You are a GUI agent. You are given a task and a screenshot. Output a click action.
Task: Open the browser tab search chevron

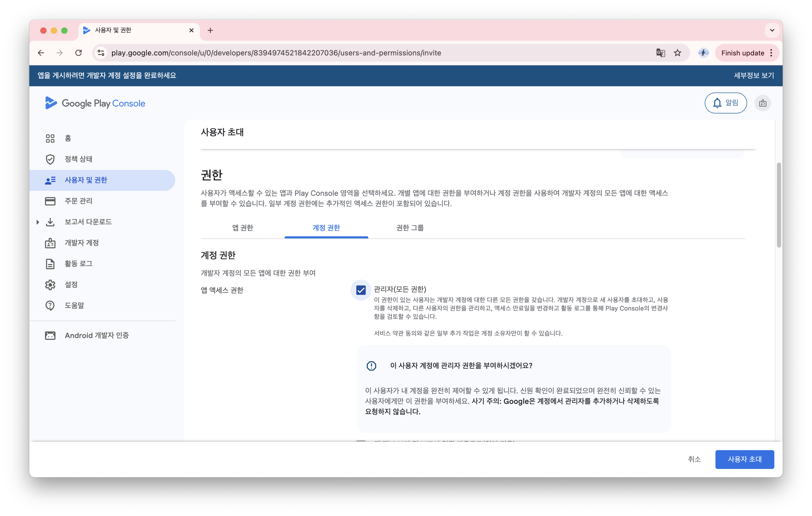[x=772, y=30]
